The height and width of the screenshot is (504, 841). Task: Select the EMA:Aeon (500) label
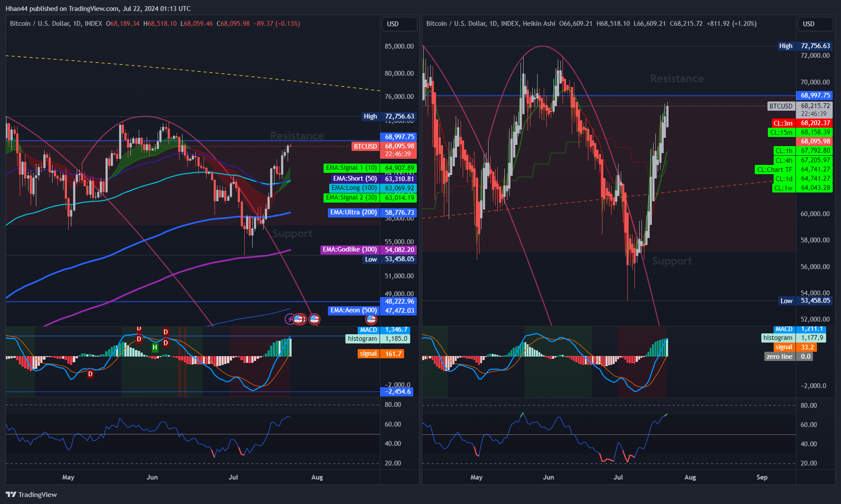click(x=353, y=310)
